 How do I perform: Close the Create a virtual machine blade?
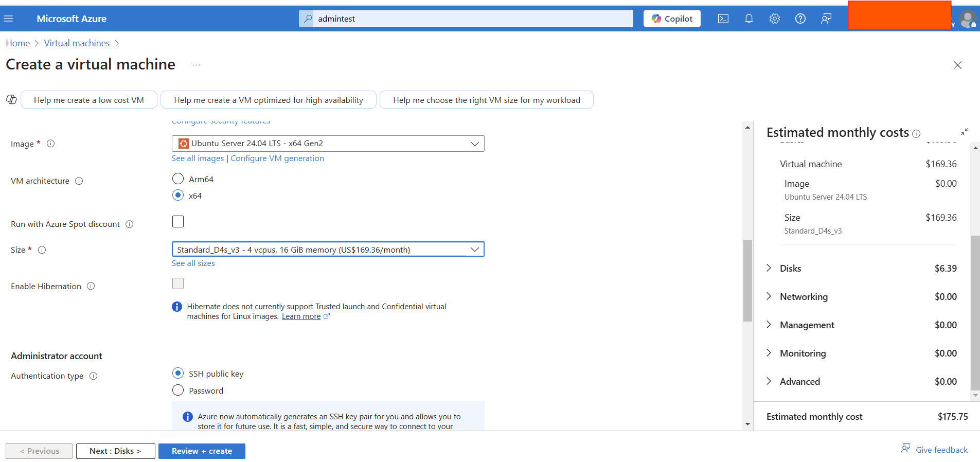[x=957, y=65]
